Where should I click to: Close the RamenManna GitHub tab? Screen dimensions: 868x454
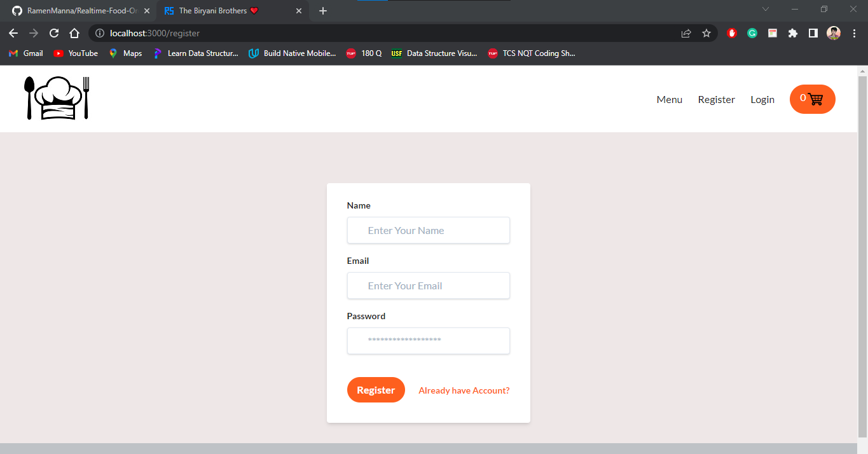[x=147, y=11]
